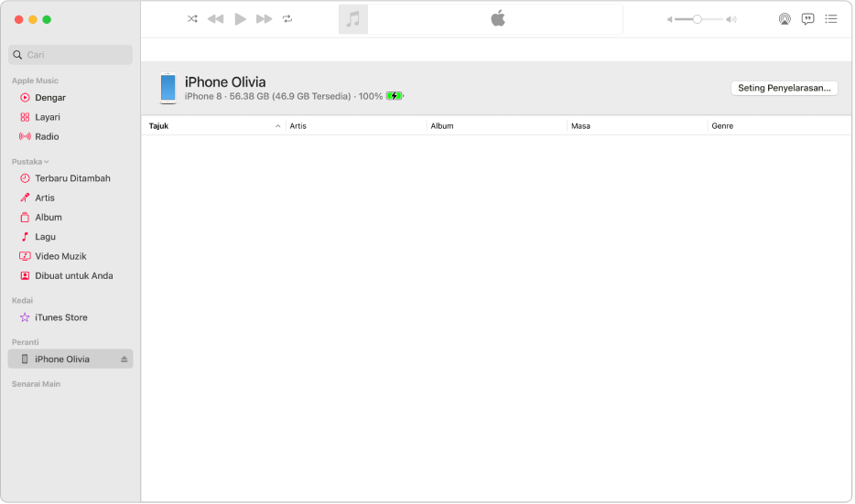
Task: Sort by Artis column header
Action: (x=355, y=126)
